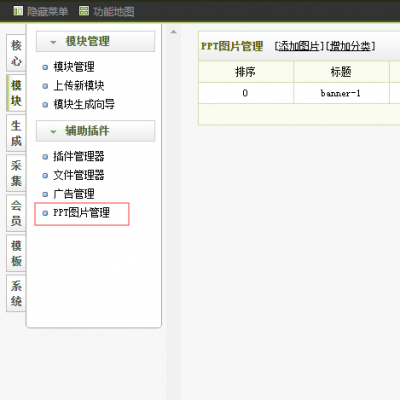
Task: Switch to the 模板 side tab
Action: (x=16, y=253)
